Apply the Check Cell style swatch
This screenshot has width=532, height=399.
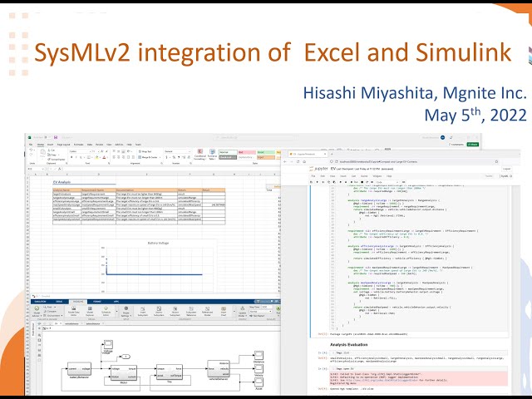point(228,157)
